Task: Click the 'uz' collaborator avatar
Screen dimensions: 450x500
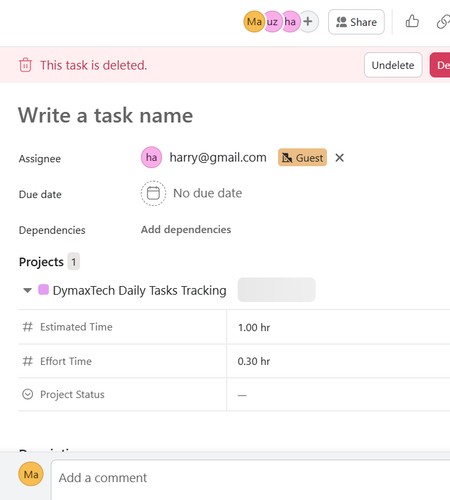Action: 272,22
